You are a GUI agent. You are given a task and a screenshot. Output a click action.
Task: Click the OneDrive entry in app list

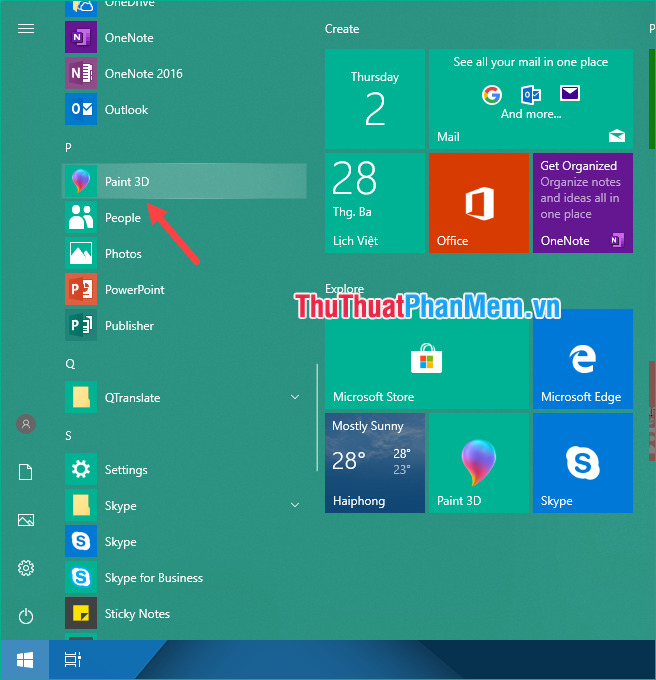[x=184, y=6]
